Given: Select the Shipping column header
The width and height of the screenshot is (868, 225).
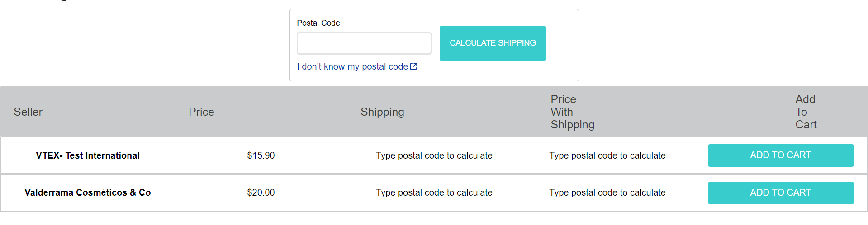Looking at the screenshot, I should 382,112.
